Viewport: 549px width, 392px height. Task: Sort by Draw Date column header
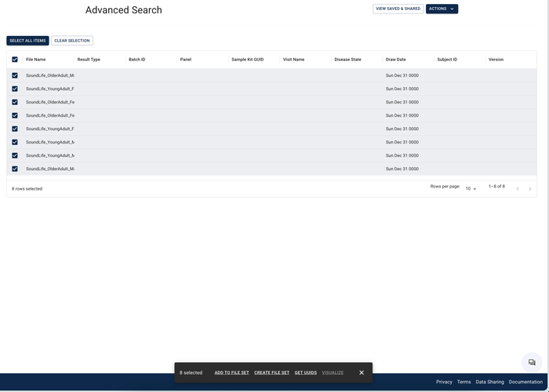coord(396,60)
